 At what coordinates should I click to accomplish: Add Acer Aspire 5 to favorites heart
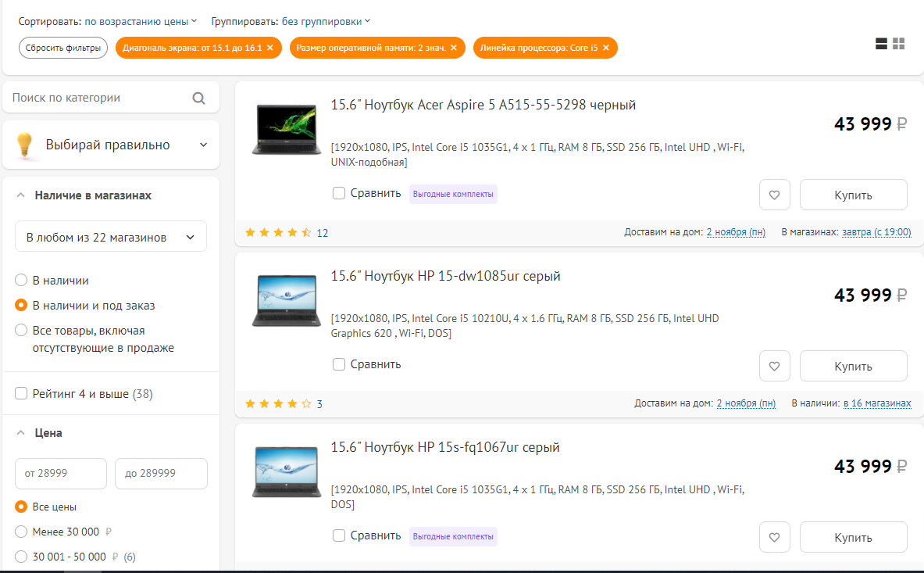pyautogui.click(x=774, y=195)
